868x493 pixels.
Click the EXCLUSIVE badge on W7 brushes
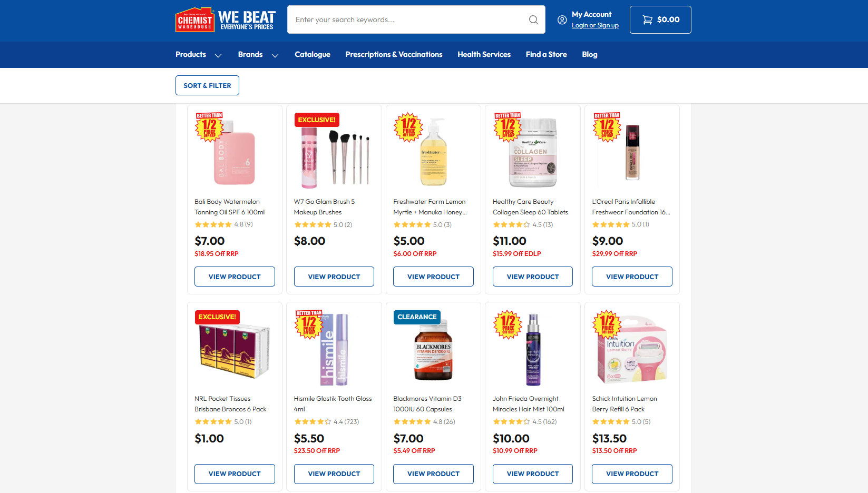click(x=317, y=120)
